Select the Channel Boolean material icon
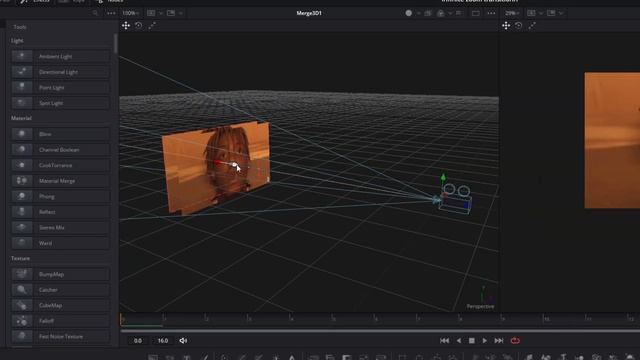640x360 pixels. (x=22, y=149)
